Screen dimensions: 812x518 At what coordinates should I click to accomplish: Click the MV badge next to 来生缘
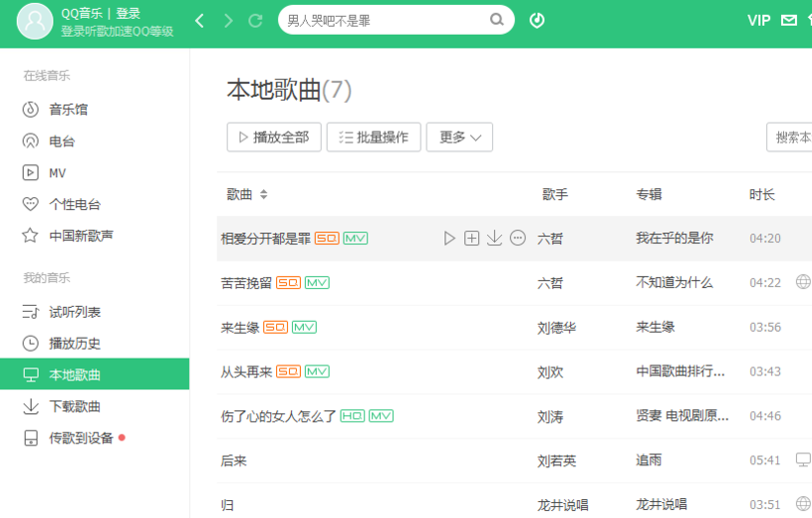click(x=304, y=327)
